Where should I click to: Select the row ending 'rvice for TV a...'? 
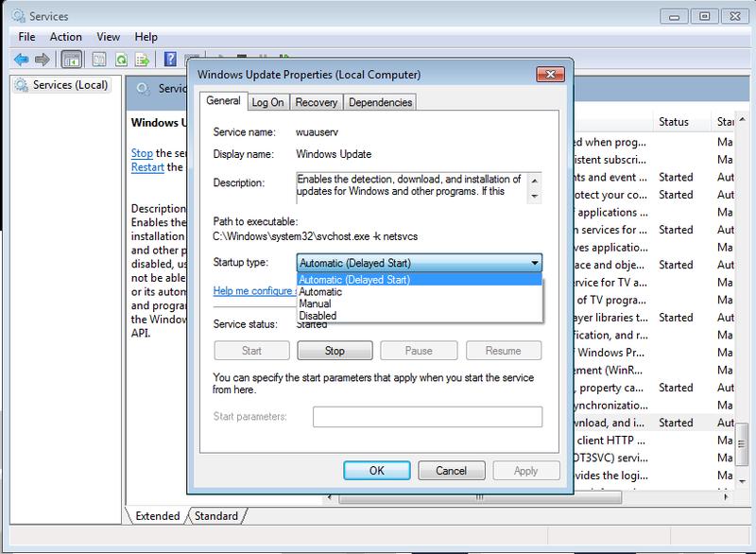pos(653,282)
